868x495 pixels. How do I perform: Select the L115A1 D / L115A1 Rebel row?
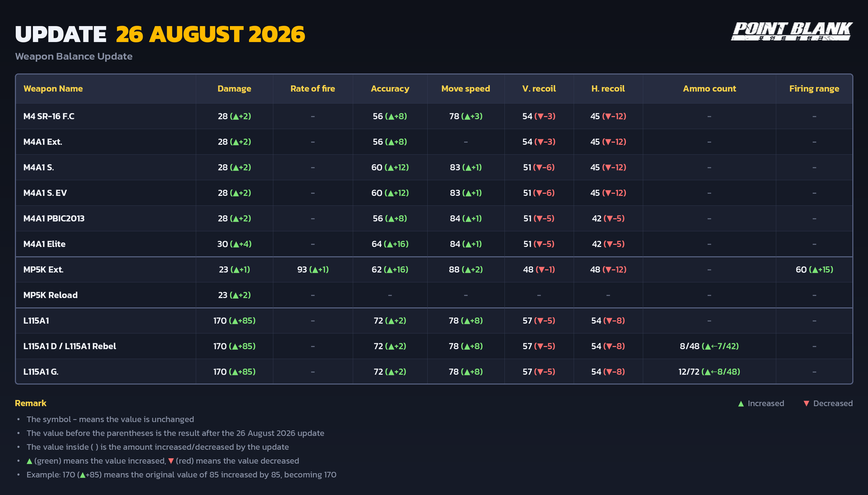(434, 346)
